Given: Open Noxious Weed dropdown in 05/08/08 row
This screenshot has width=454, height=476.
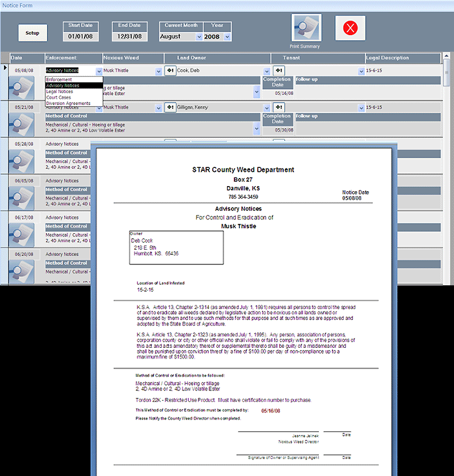Looking at the screenshot, I should [158, 71].
